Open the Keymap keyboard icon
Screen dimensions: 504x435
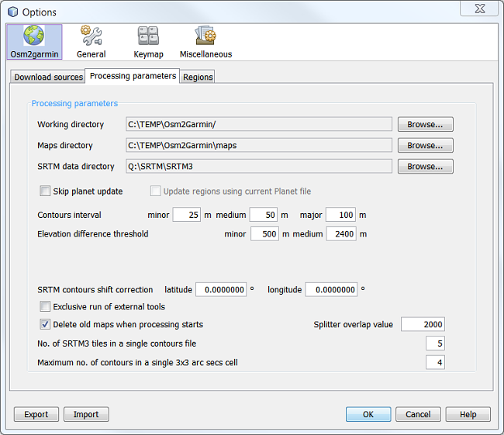coord(148,42)
